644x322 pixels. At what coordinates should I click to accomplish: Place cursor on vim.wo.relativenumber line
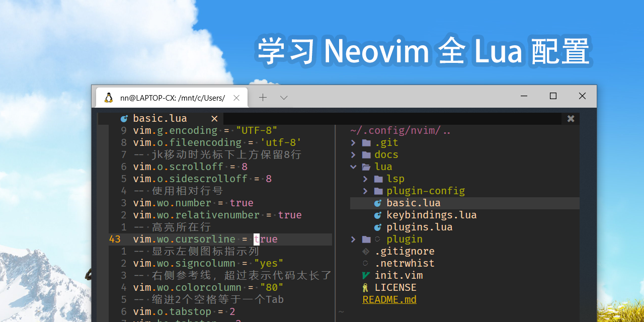[217, 215]
